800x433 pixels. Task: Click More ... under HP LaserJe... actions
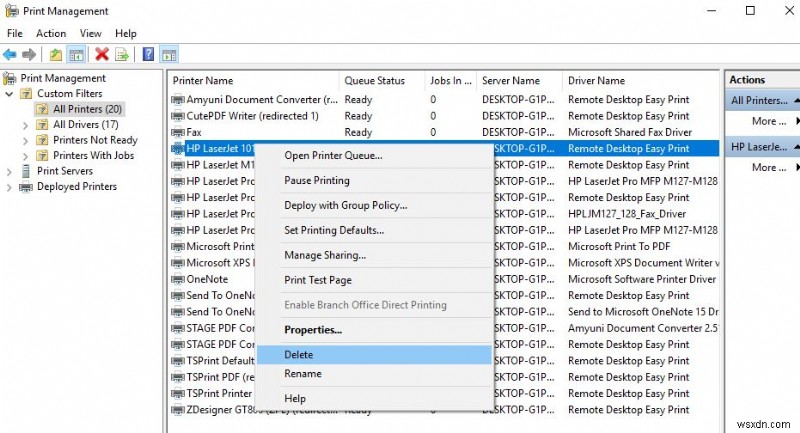click(x=769, y=168)
